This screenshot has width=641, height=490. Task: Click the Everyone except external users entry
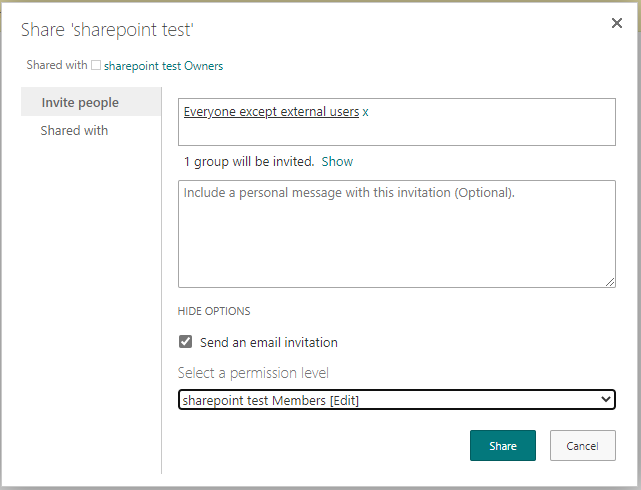click(x=271, y=112)
